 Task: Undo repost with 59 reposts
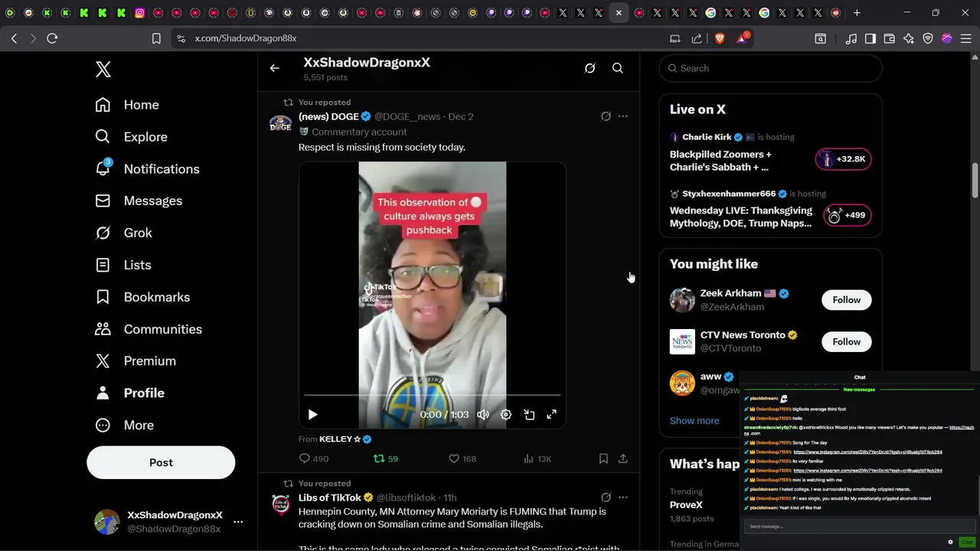(385, 458)
